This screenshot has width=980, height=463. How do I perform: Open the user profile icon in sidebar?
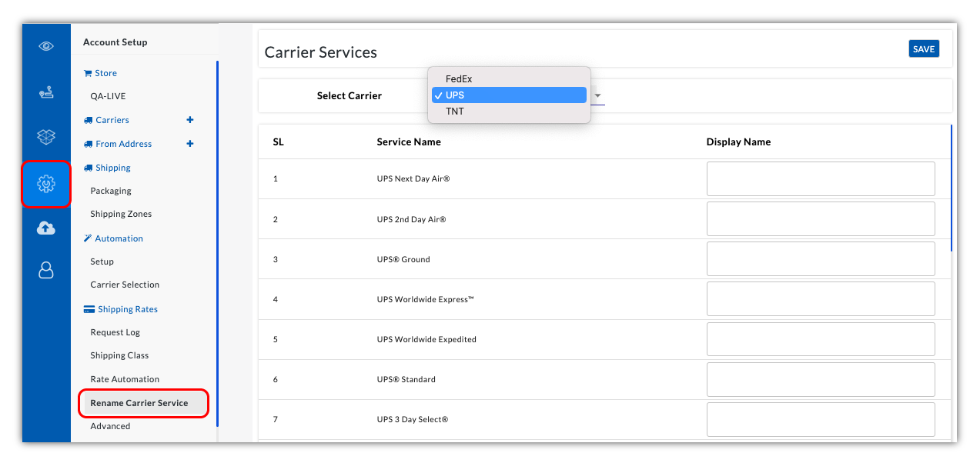pyautogui.click(x=46, y=270)
